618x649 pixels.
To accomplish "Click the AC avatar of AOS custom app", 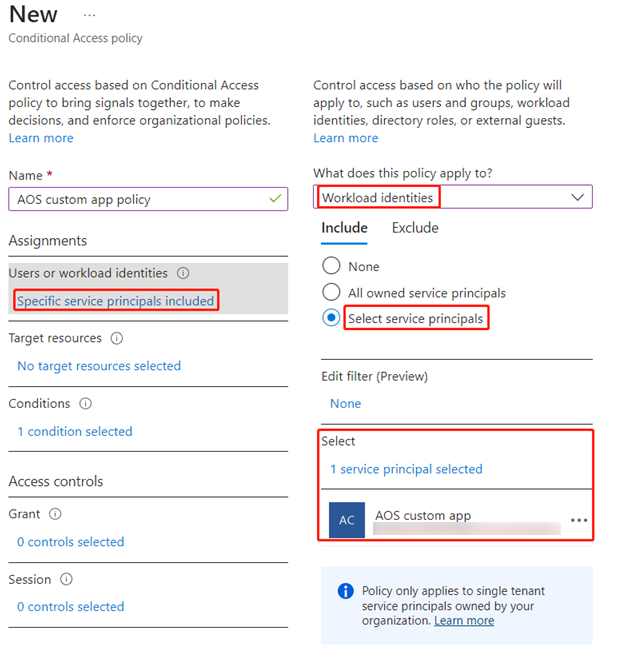I will coord(347,520).
